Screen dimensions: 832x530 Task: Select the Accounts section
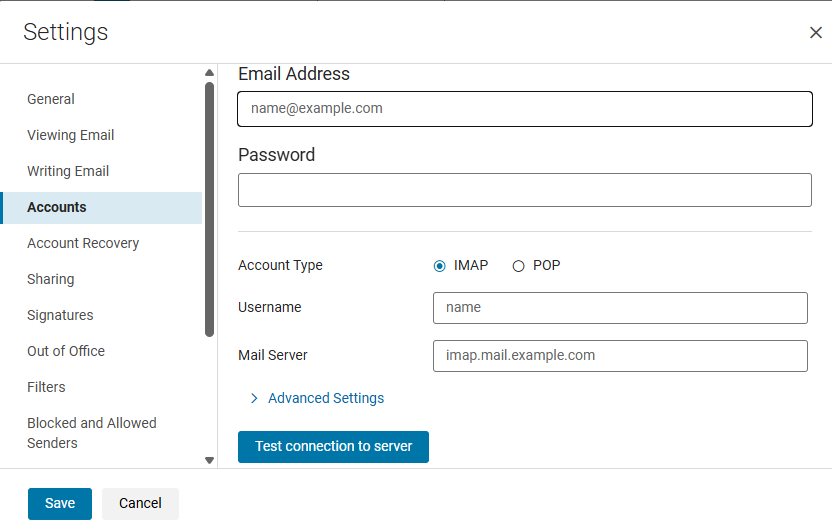pyautogui.click(x=57, y=207)
